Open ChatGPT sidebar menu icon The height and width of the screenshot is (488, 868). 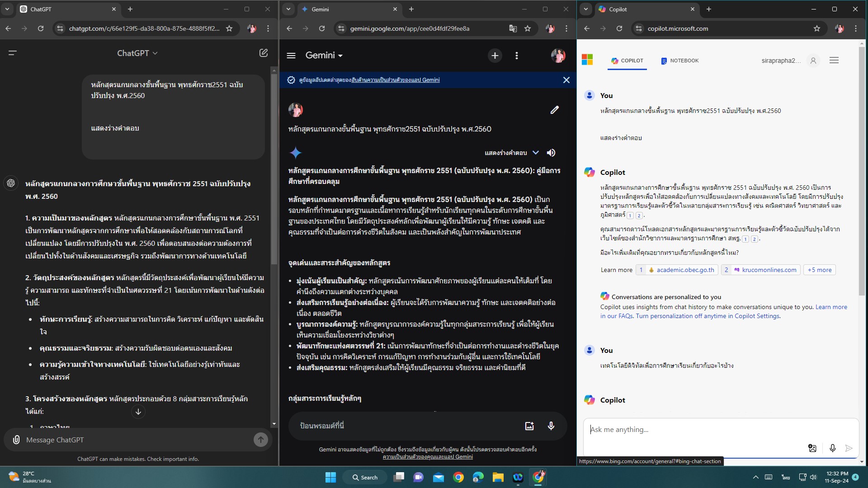point(13,53)
